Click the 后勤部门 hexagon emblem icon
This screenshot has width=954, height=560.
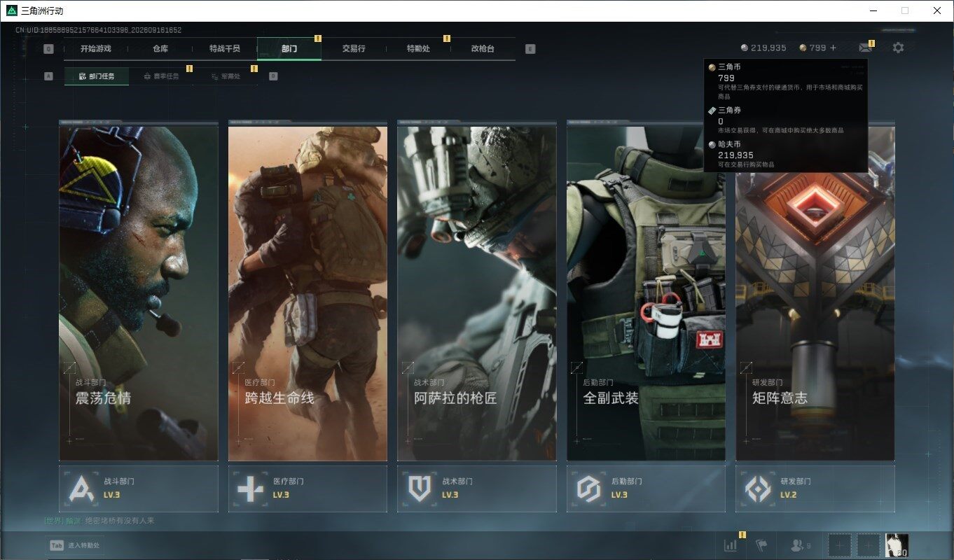[x=588, y=489]
